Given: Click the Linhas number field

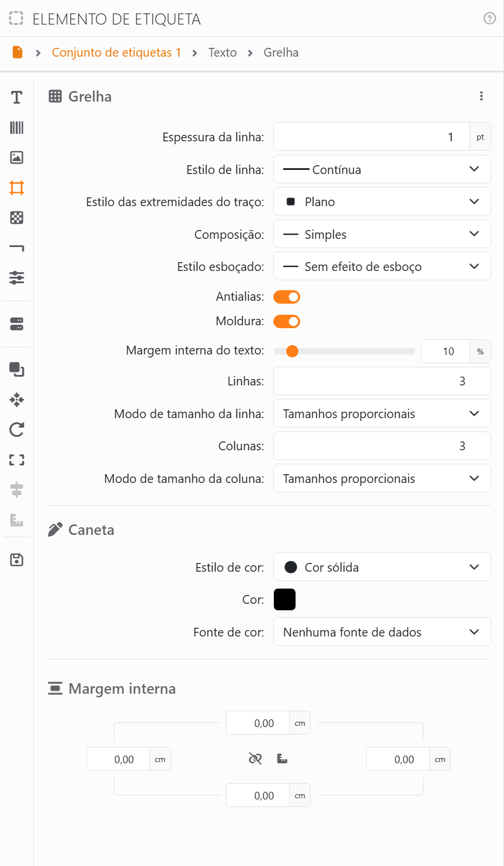Looking at the screenshot, I should coord(382,381).
